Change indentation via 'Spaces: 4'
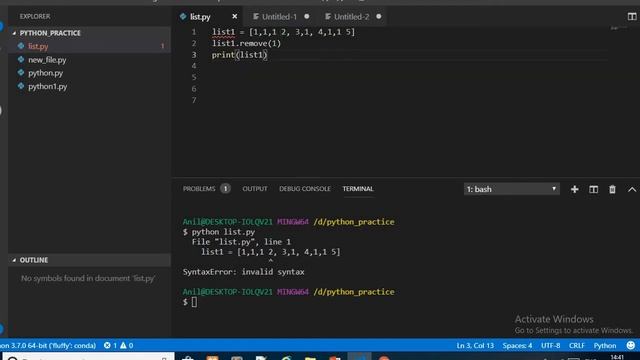 pos(517,345)
